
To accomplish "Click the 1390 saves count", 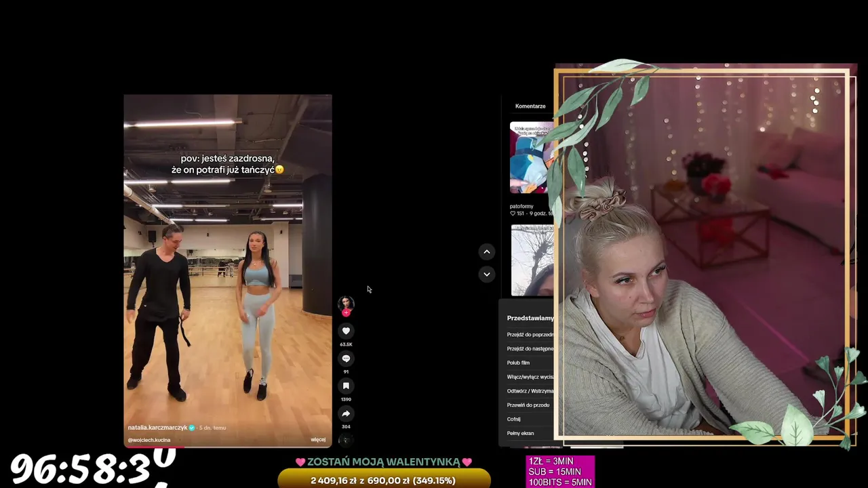I will (346, 399).
